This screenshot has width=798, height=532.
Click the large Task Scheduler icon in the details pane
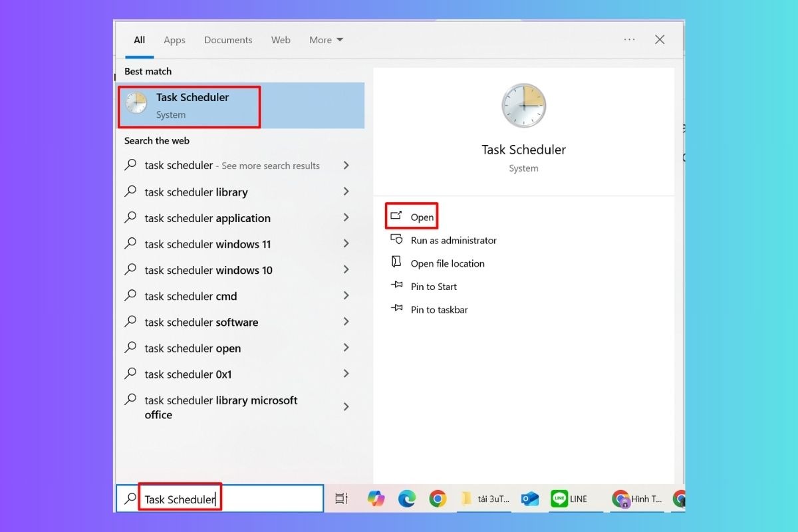point(523,106)
